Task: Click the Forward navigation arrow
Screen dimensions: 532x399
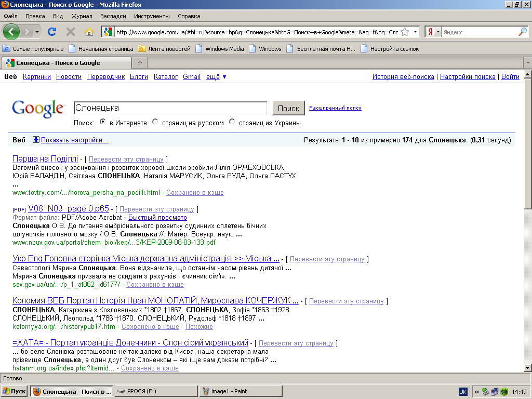Action: point(26,32)
